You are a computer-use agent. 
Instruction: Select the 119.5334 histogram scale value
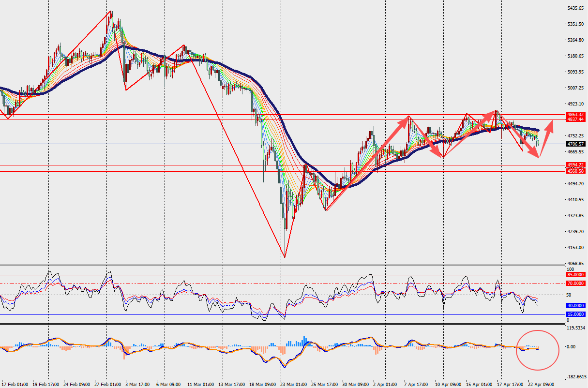(576, 328)
